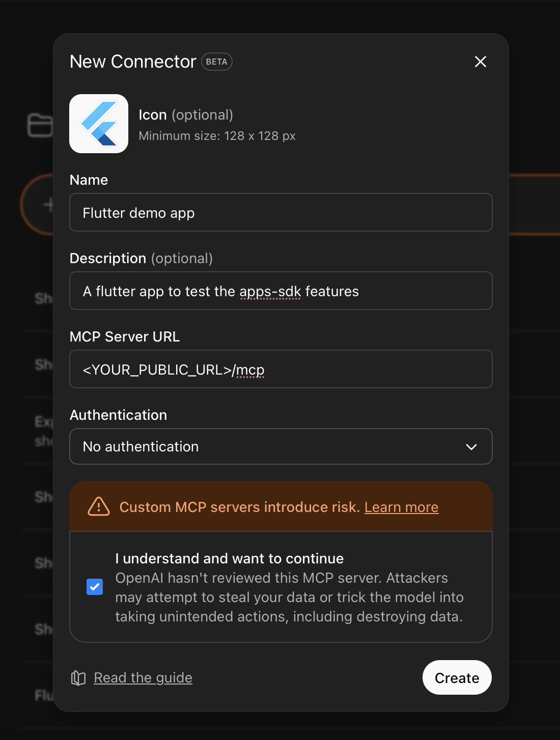
Task: Open the Learn more link
Action: click(x=401, y=507)
